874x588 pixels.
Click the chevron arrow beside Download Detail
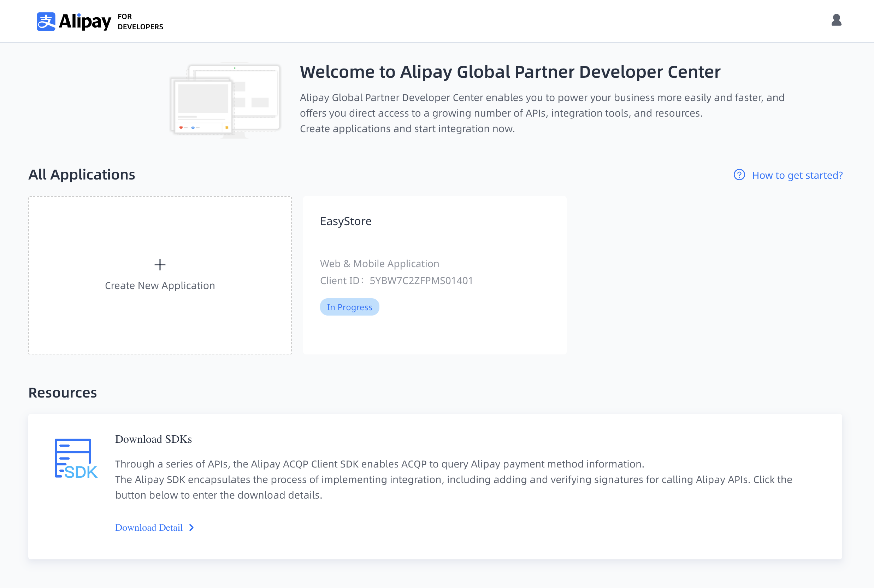(191, 528)
